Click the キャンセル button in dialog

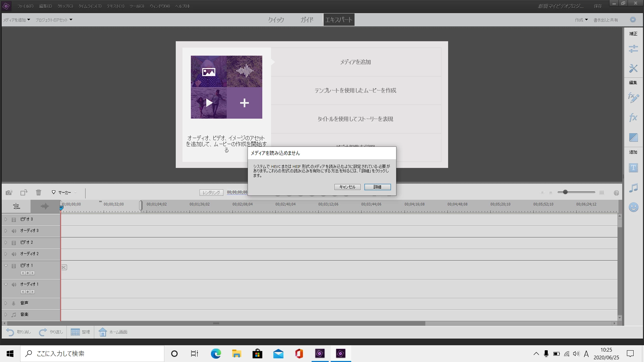pyautogui.click(x=347, y=187)
